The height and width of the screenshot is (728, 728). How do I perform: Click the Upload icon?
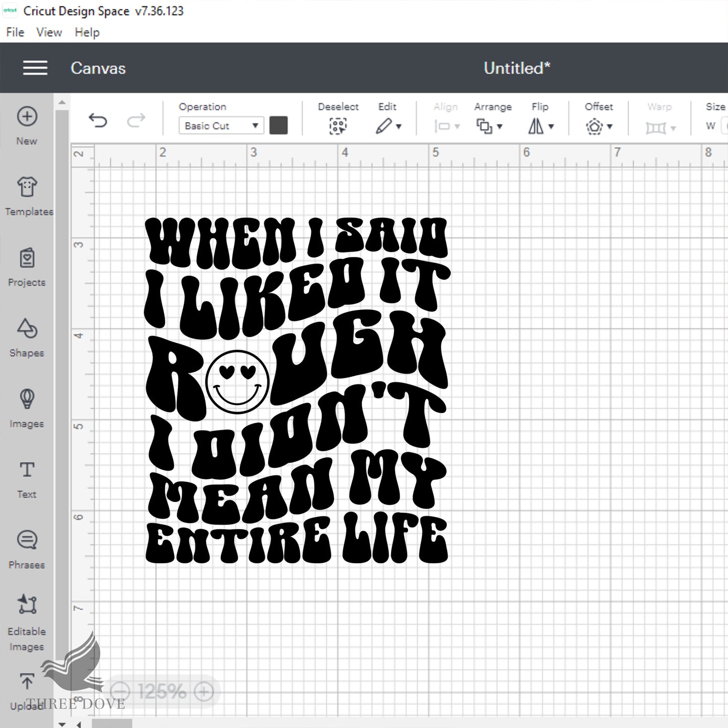(27, 682)
